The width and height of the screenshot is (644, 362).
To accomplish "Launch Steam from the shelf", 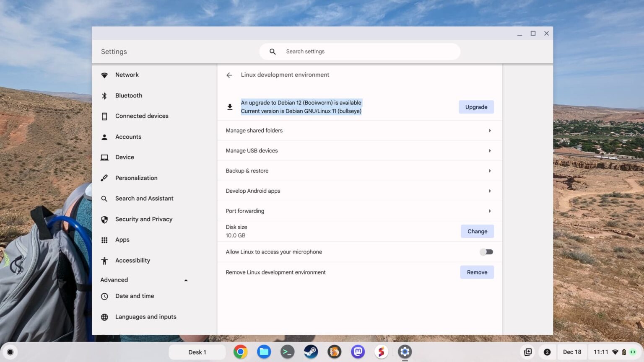I will 311,352.
